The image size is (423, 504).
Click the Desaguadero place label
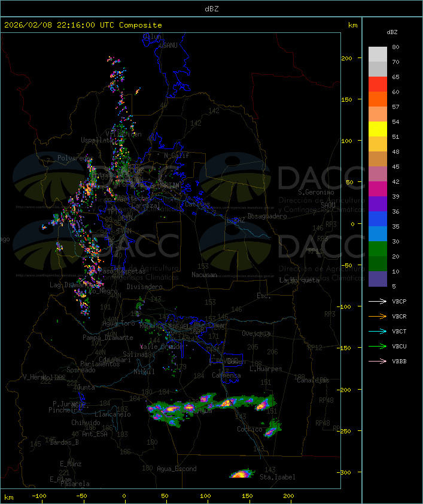click(x=267, y=216)
